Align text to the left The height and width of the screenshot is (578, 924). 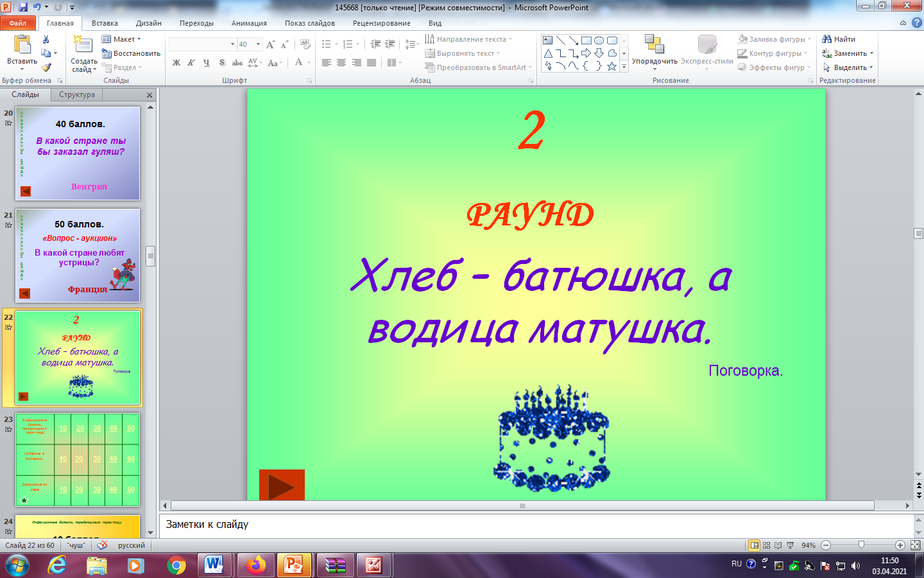tap(327, 63)
